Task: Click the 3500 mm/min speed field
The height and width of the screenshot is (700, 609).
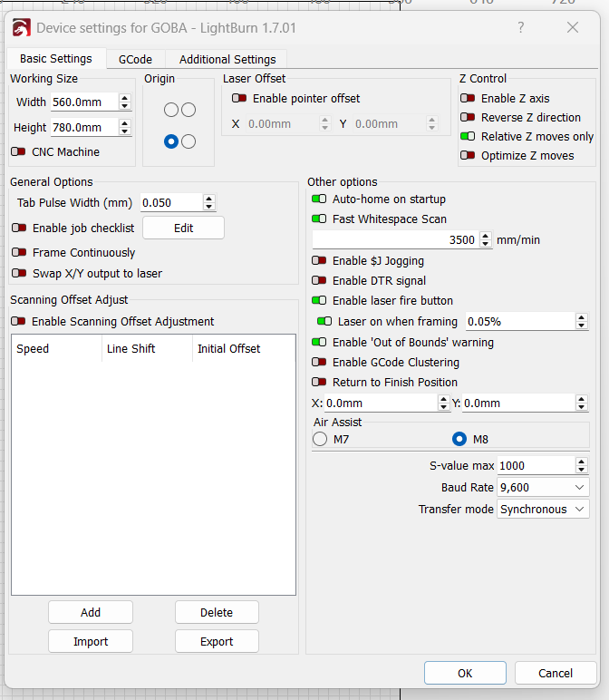Action: (396, 239)
